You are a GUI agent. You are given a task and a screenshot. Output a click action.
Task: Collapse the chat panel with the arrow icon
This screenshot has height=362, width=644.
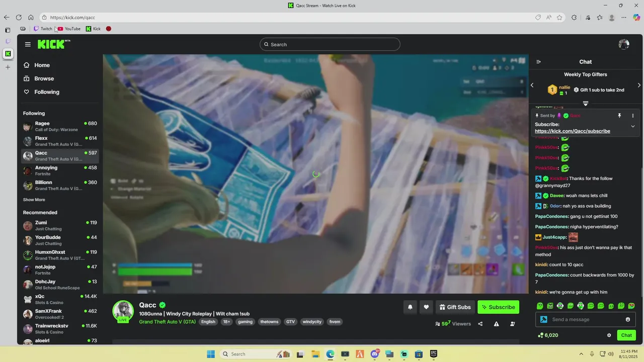pos(538,62)
